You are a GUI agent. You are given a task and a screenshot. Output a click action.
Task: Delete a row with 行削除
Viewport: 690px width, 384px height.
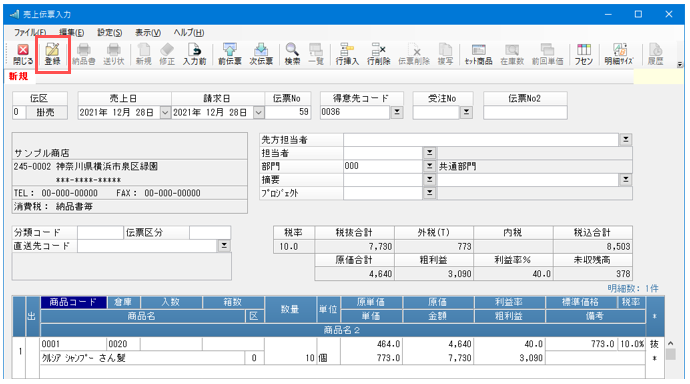coord(378,55)
